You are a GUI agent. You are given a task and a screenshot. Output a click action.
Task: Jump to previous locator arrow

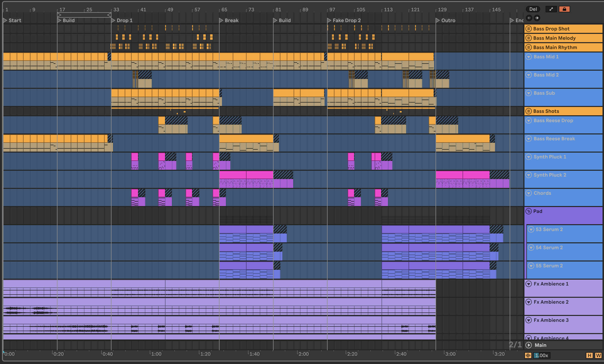tap(529, 18)
